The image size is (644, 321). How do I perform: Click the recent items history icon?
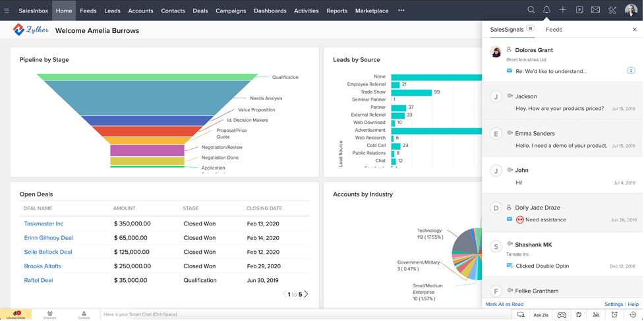(633, 315)
